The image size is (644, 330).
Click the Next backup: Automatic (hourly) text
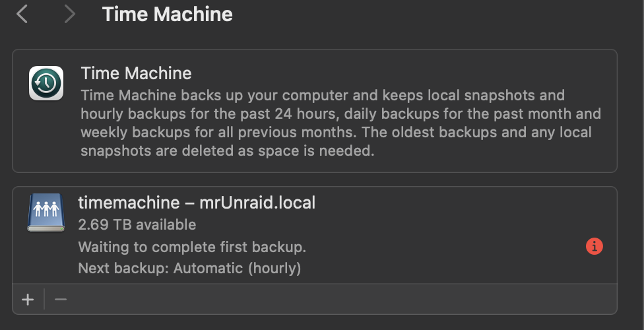coord(189,269)
